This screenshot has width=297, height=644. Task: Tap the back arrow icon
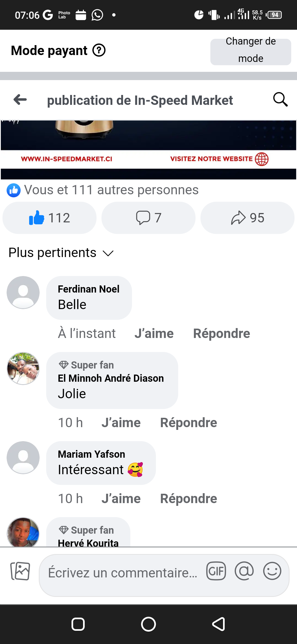20,100
